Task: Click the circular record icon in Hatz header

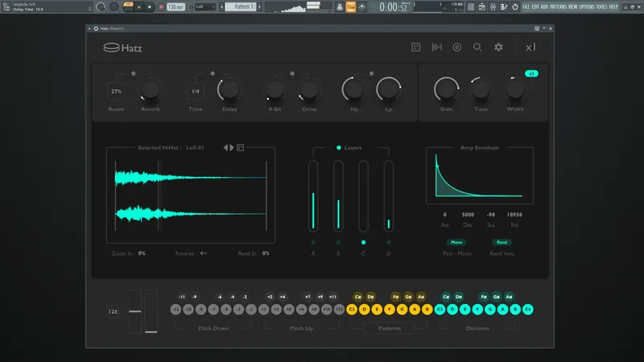Action: click(457, 47)
